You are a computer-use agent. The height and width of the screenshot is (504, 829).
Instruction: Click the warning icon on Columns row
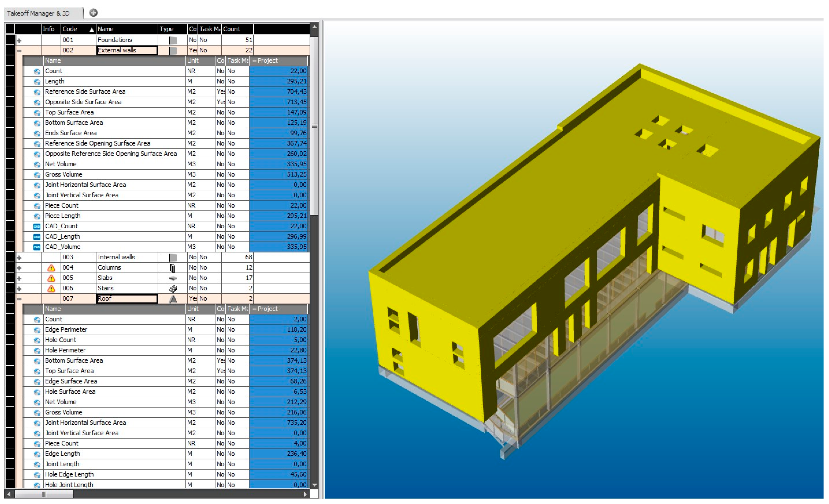pyautogui.click(x=51, y=268)
